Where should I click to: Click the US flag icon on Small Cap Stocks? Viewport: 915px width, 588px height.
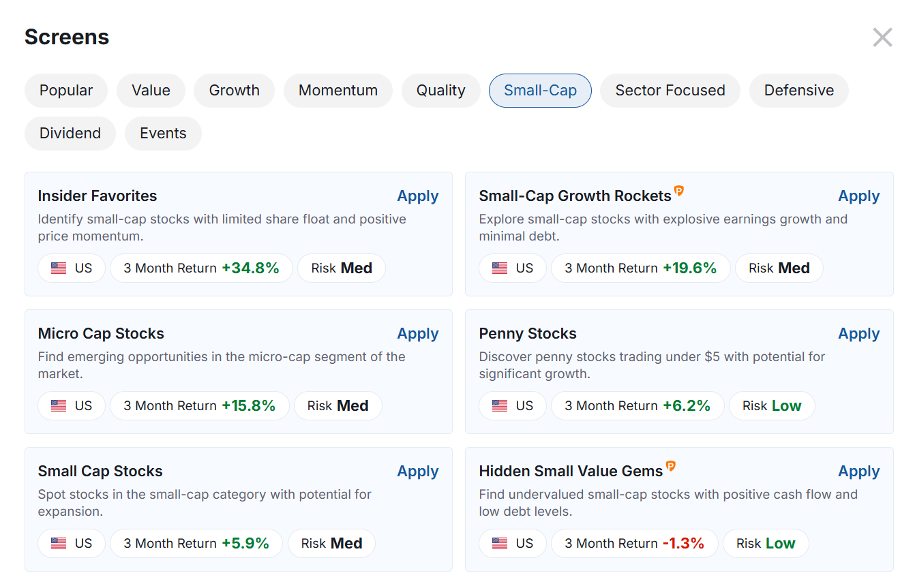point(59,543)
